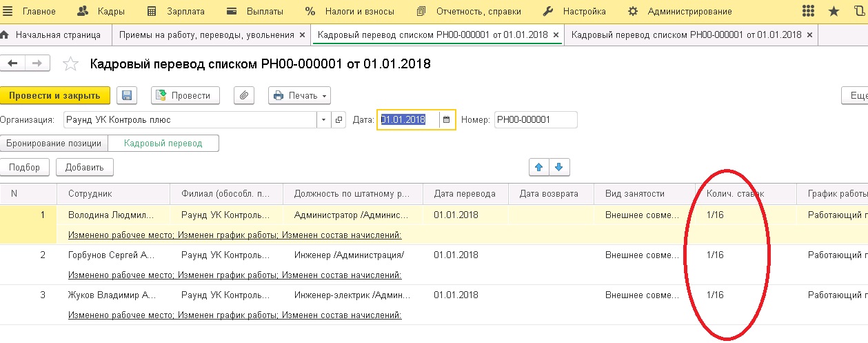The image size is (868, 343).
Task: Open changes link for Володина row
Action: point(234,235)
